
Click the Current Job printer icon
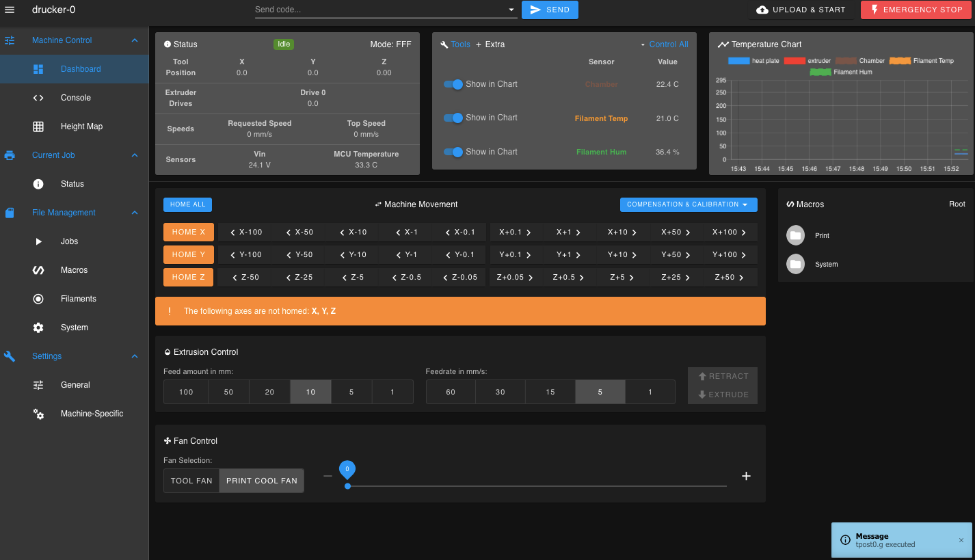point(10,155)
